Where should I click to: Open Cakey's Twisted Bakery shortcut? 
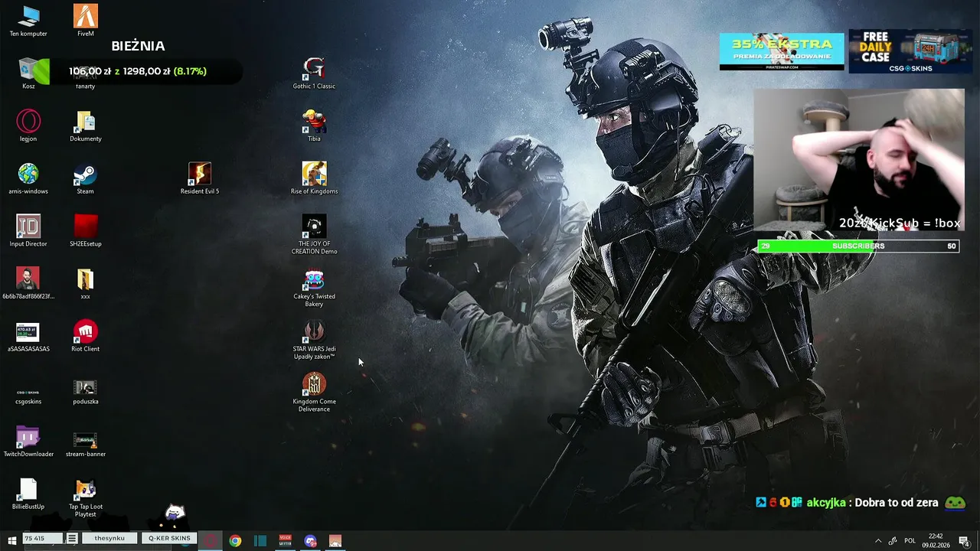point(314,288)
